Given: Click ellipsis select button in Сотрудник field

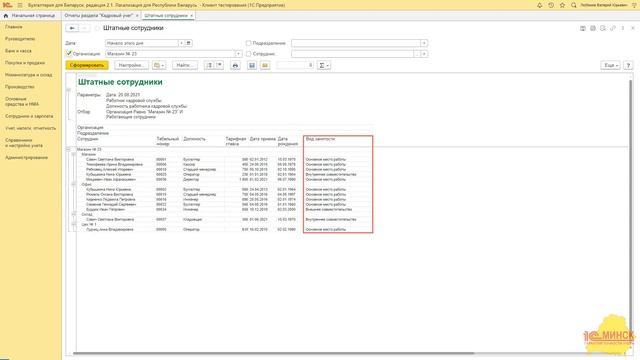Looking at the screenshot, I should coord(417,54).
